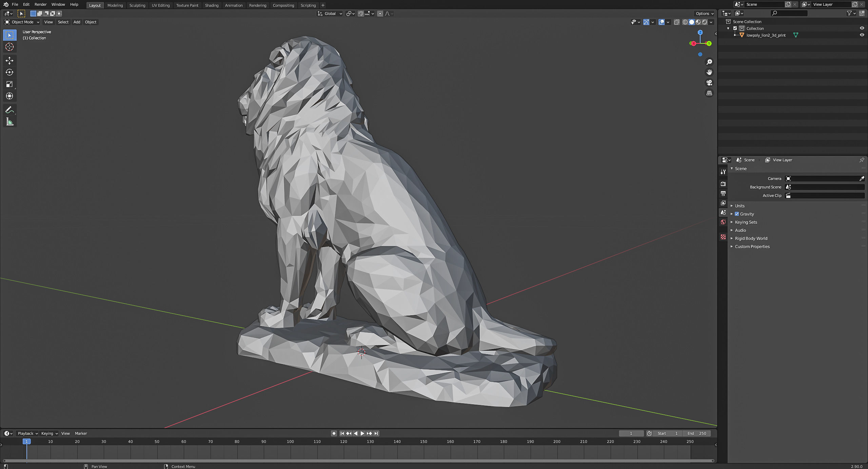The height and width of the screenshot is (469, 868).
Task: Expand the Units panel
Action: tap(739, 206)
